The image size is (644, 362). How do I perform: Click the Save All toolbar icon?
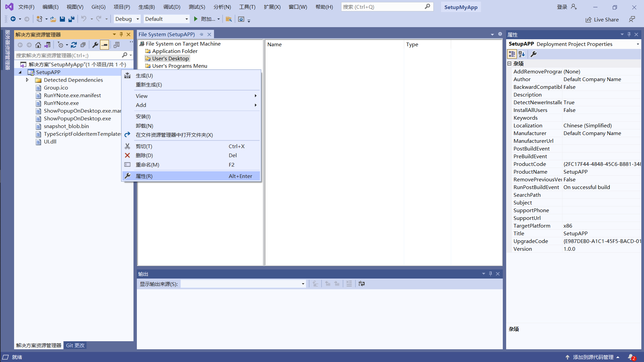71,19
